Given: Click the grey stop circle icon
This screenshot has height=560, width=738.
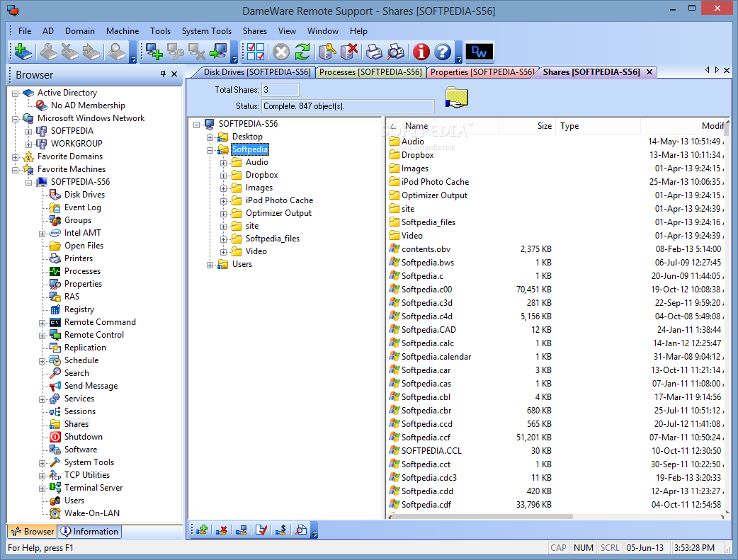Looking at the screenshot, I should pos(281,52).
